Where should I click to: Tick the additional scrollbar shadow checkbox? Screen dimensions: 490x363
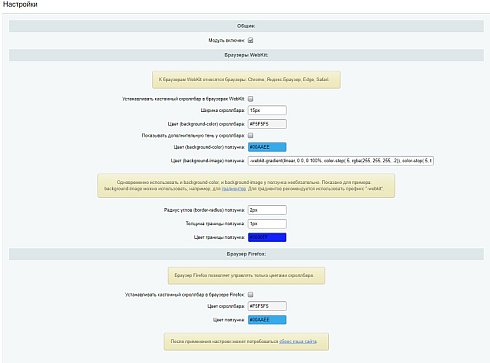[x=250, y=135]
